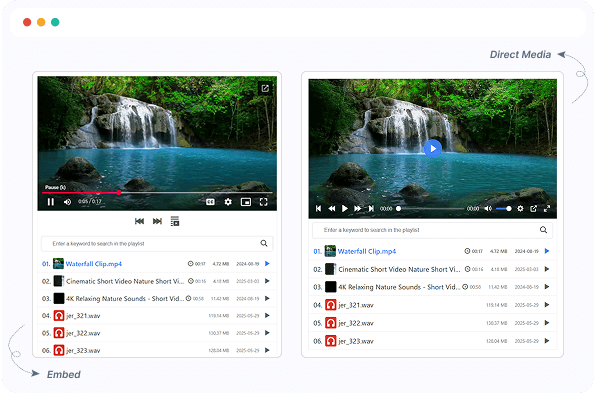Click the Direct Media seek bar
This screenshot has height=393, width=597.
[430, 209]
